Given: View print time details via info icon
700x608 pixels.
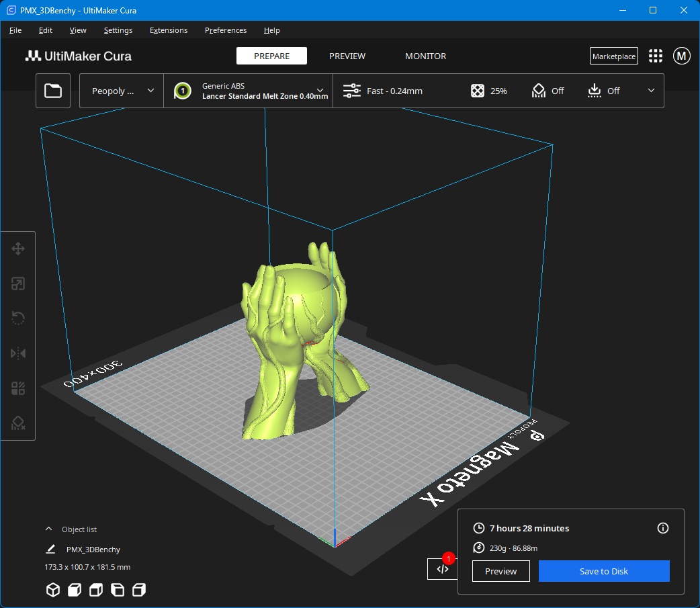Looking at the screenshot, I should [663, 528].
